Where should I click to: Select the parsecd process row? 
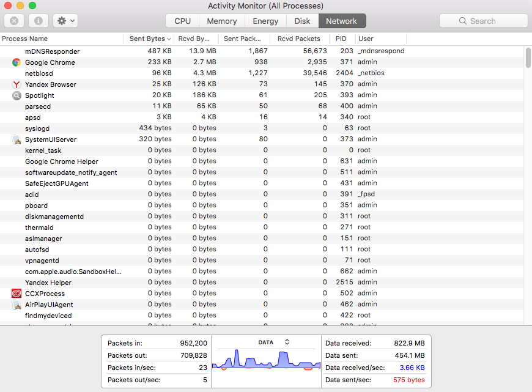click(261, 106)
